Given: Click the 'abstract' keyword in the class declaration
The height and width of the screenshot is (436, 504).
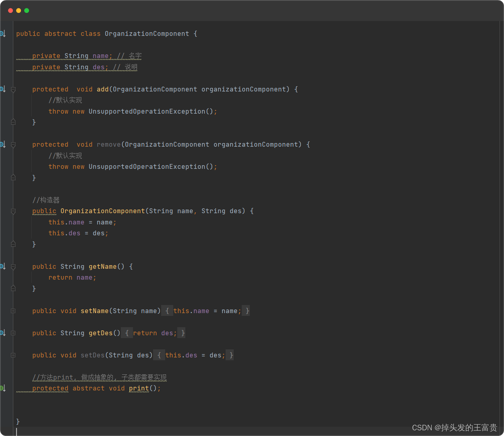Looking at the screenshot, I should (60, 34).
